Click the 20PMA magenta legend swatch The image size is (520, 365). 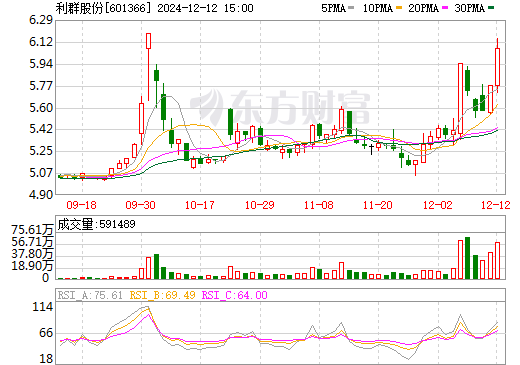coord(445,8)
